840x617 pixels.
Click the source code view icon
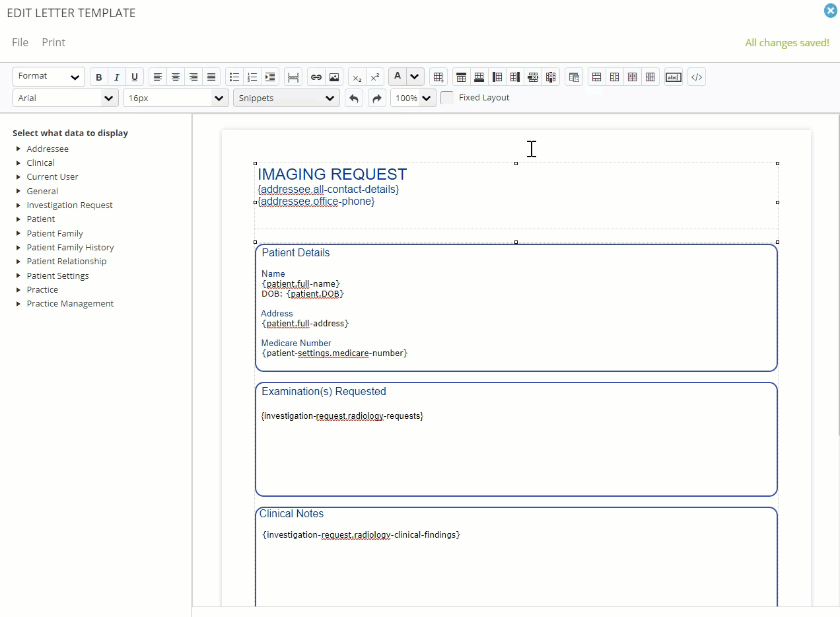pos(697,77)
